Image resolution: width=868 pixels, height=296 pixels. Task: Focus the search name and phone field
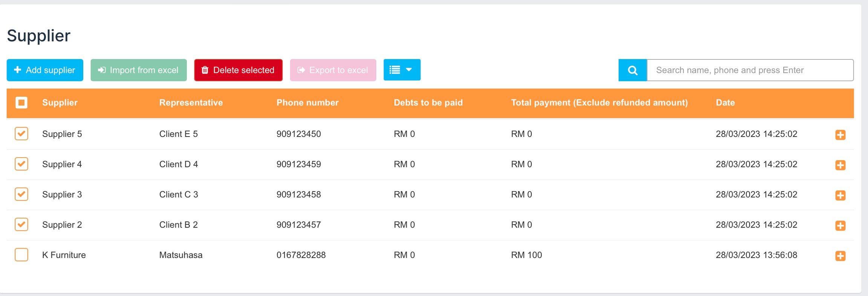pyautogui.click(x=750, y=70)
